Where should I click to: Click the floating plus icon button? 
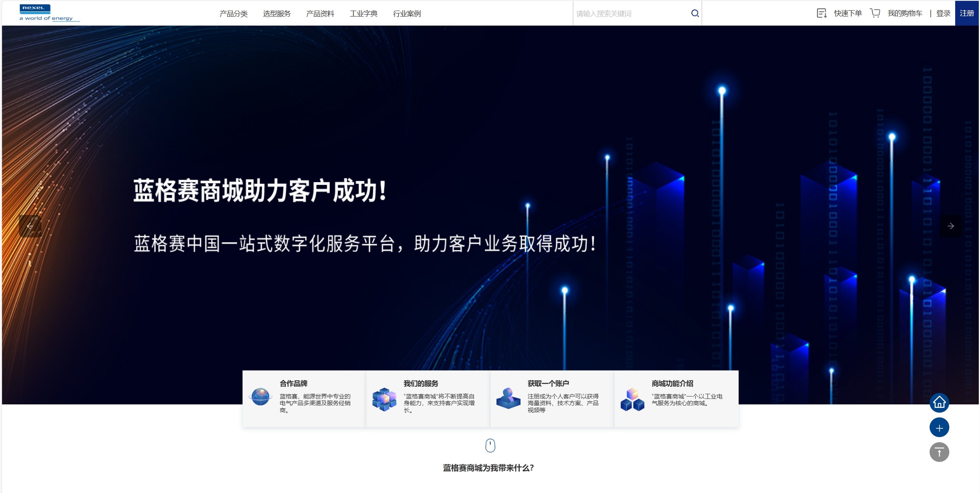(x=939, y=428)
